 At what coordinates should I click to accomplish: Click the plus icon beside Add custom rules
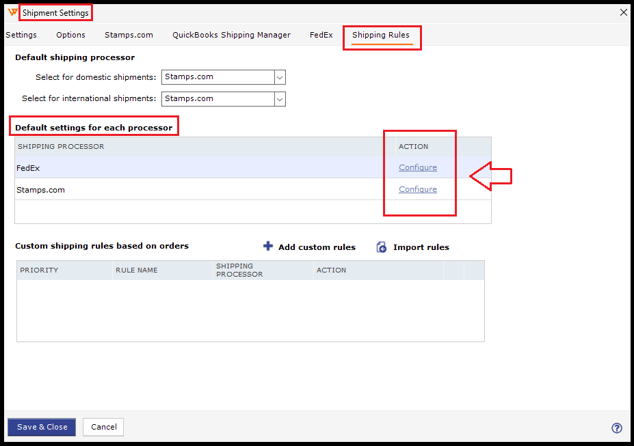pos(268,246)
